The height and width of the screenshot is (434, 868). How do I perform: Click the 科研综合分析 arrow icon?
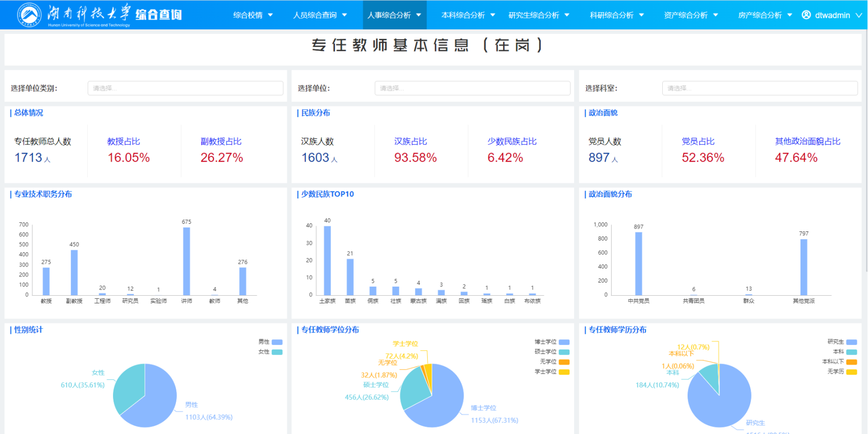tap(641, 15)
